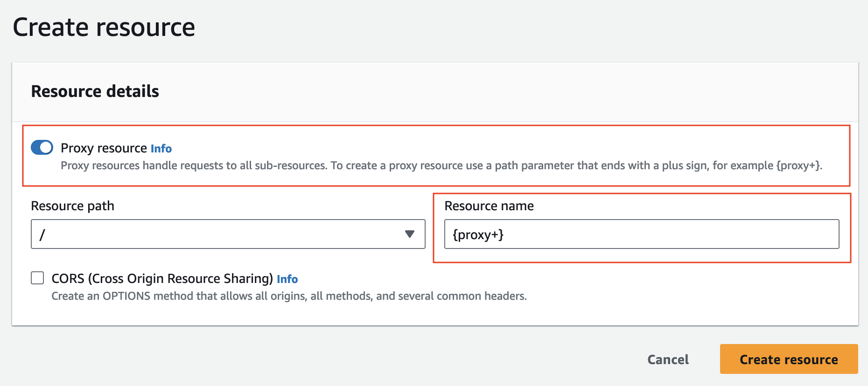The width and height of the screenshot is (868, 386).
Task: Click the Cancel button
Action: 668,359
